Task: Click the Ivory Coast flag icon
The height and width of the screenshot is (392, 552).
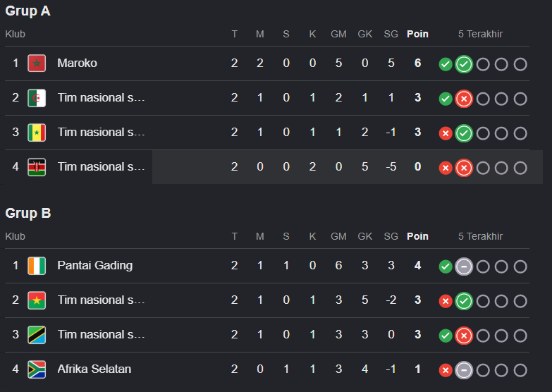Action: coord(37,266)
